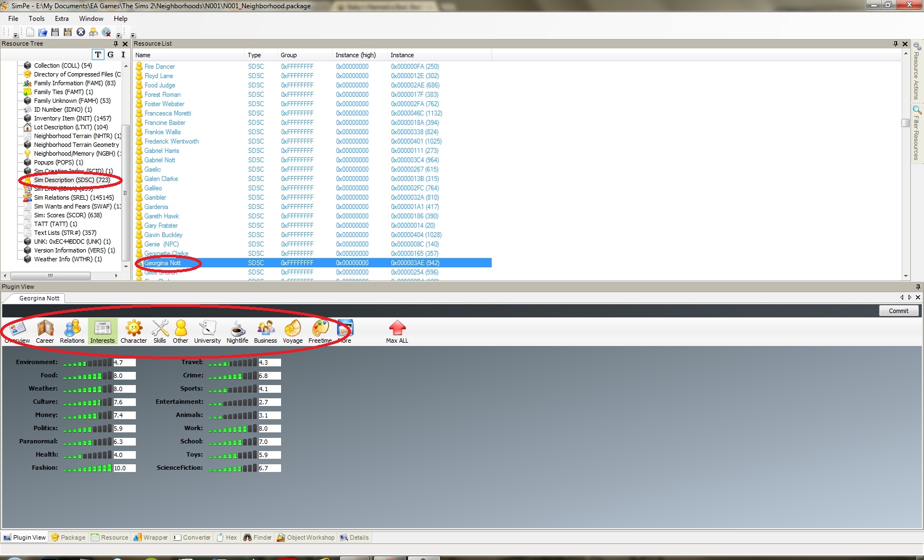The height and width of the screenshot is (560, 924).
Task: Click the two-people neighborhood toolbar icon
Action: [94, 32]
